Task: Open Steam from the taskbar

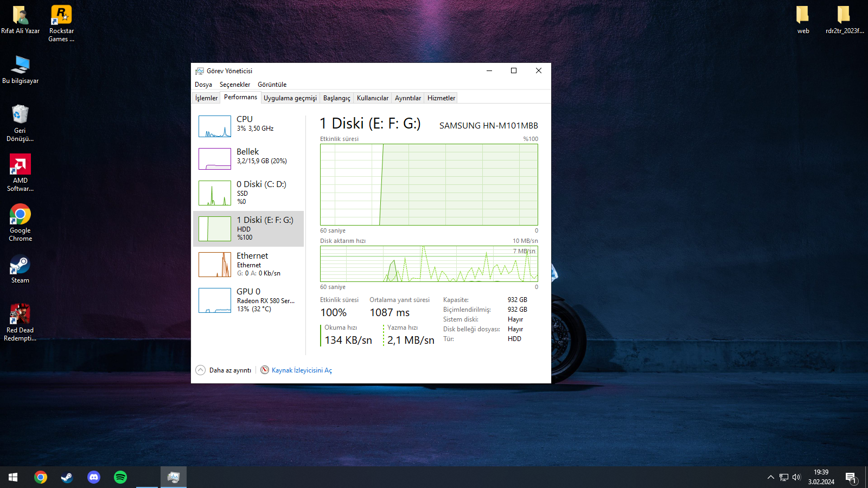Action: [x=67, y=477]
